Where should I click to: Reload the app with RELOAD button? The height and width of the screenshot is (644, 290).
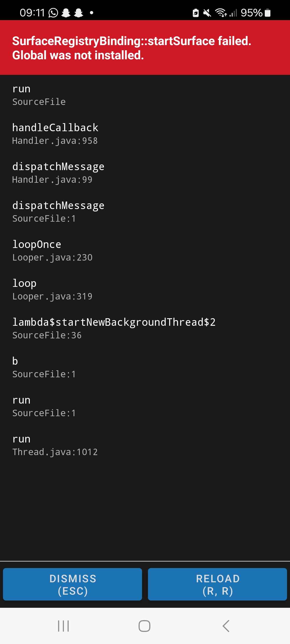pos(218,584)
